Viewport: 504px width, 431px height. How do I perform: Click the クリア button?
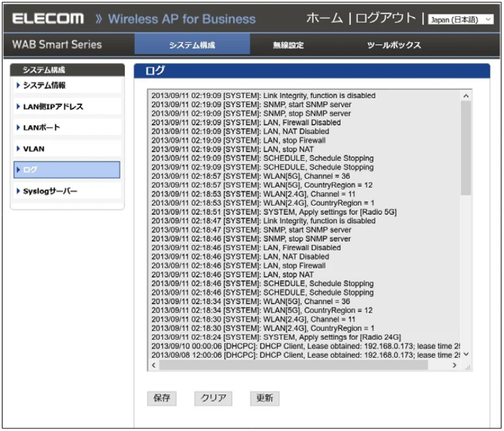tap(213, 398)
